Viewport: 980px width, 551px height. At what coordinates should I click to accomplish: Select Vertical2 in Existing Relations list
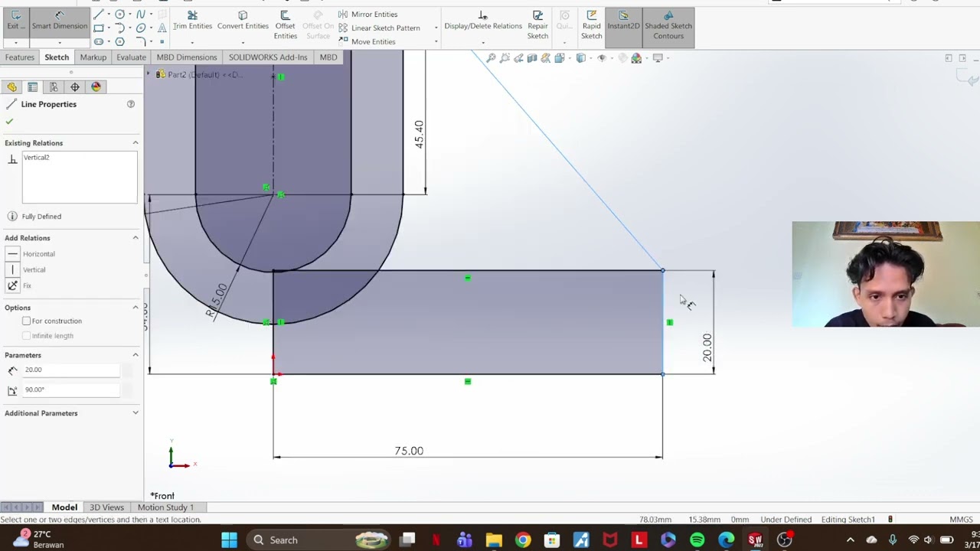36,158
